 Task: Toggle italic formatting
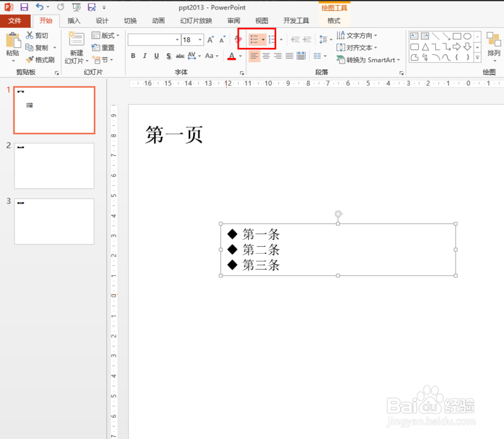145,56
